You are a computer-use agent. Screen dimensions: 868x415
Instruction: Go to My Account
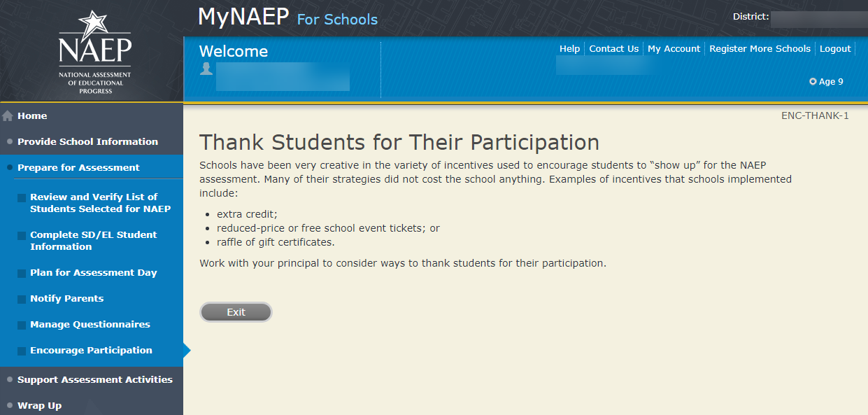tap(674, 49)
